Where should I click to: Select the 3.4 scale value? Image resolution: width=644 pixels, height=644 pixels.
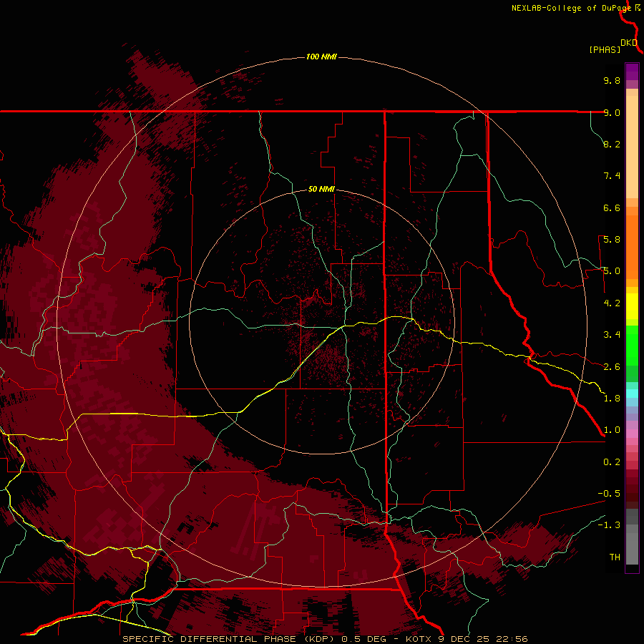[612, 335]
